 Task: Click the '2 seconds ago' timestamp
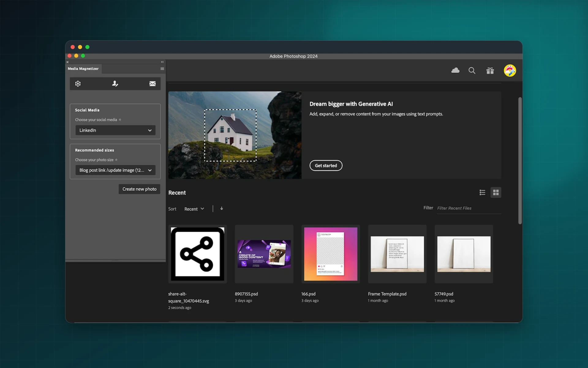[180, 308]
